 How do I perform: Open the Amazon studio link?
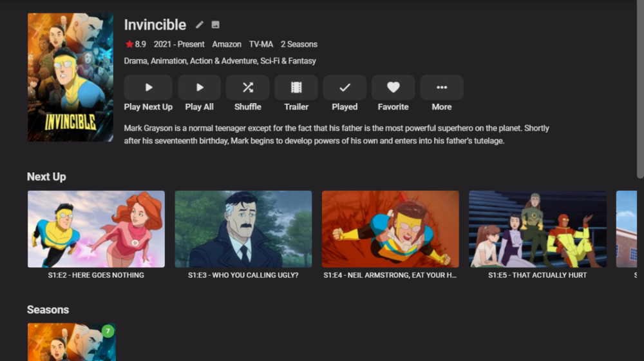coord(227,44)
